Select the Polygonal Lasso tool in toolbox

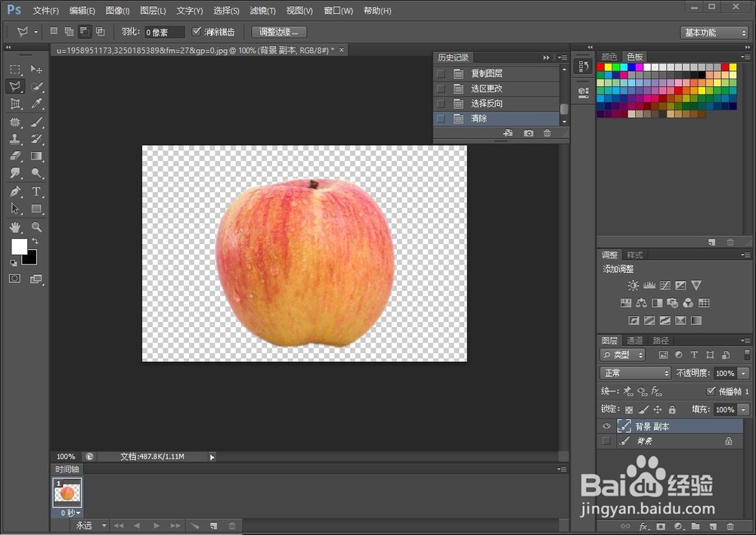[x=15, y=86]
